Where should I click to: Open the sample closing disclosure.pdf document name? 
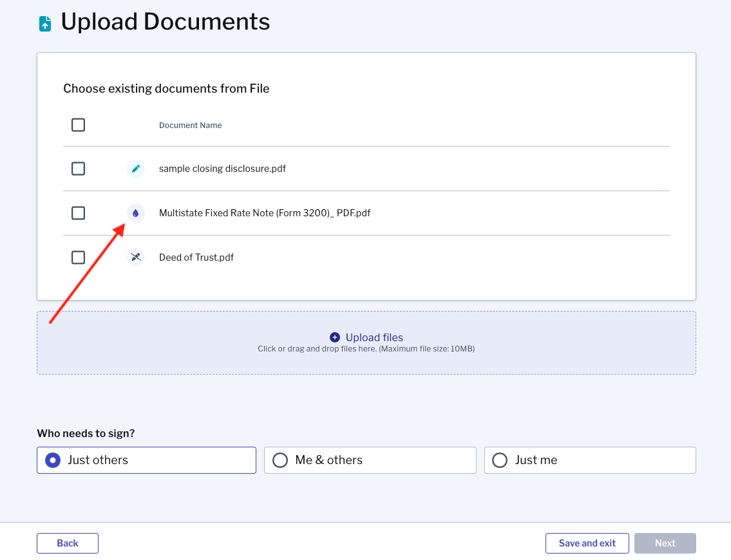tap(222, 169)
